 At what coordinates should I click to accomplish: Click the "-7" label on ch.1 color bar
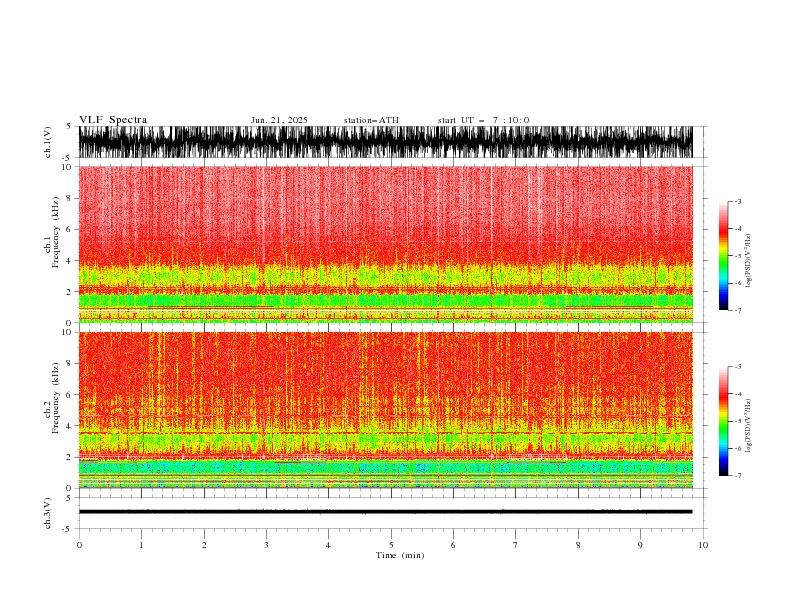tap(737, 310)
